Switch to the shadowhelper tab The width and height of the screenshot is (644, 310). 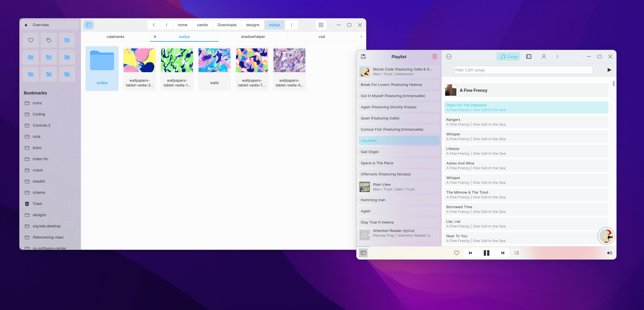[x=253, y=37]
